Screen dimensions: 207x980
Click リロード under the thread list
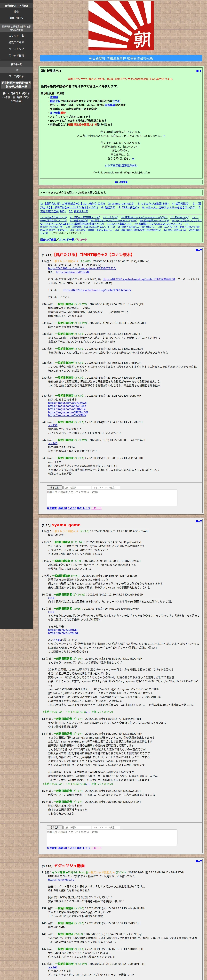click(x=82, y=240)
